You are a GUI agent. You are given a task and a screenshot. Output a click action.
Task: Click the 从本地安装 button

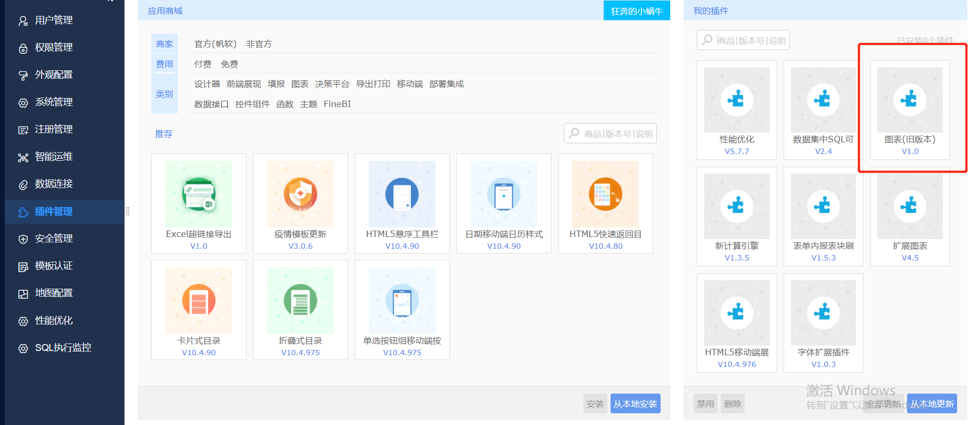[635, 404]
